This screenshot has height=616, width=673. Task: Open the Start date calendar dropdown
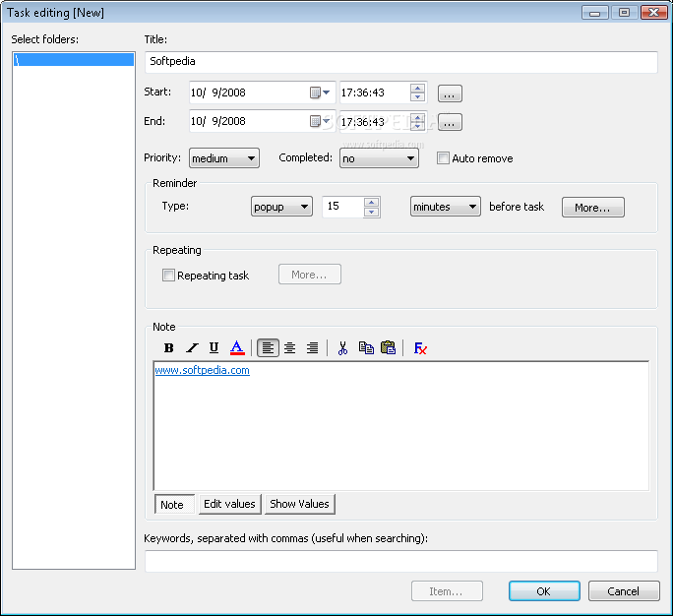(320, 92)
